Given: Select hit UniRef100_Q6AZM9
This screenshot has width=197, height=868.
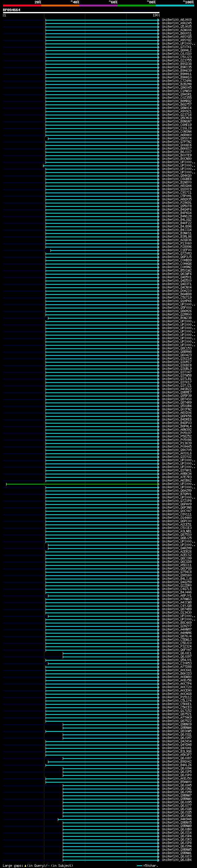Looking at the screenshot, I should tap(177, 491).
